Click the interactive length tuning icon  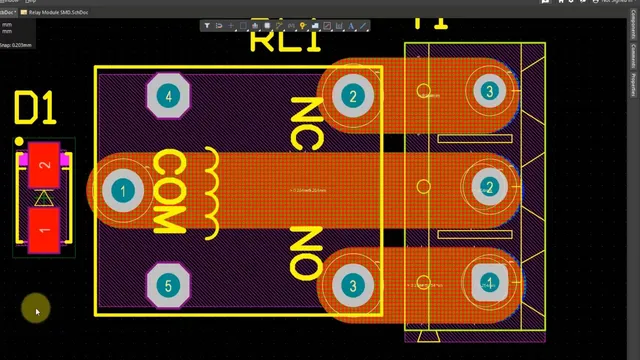point(291,26)
